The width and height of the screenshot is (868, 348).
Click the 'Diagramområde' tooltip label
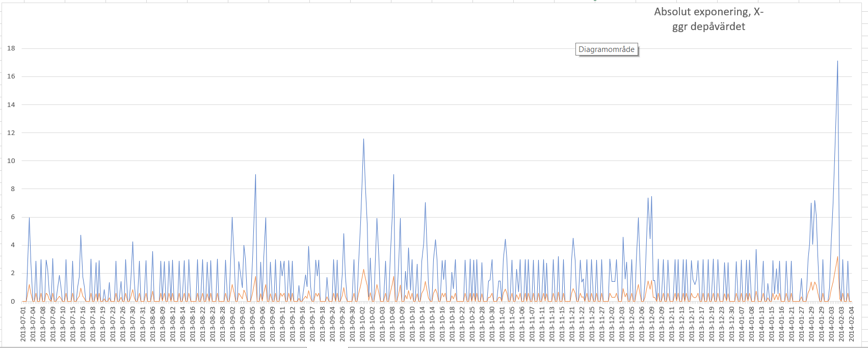coord(607,49)
